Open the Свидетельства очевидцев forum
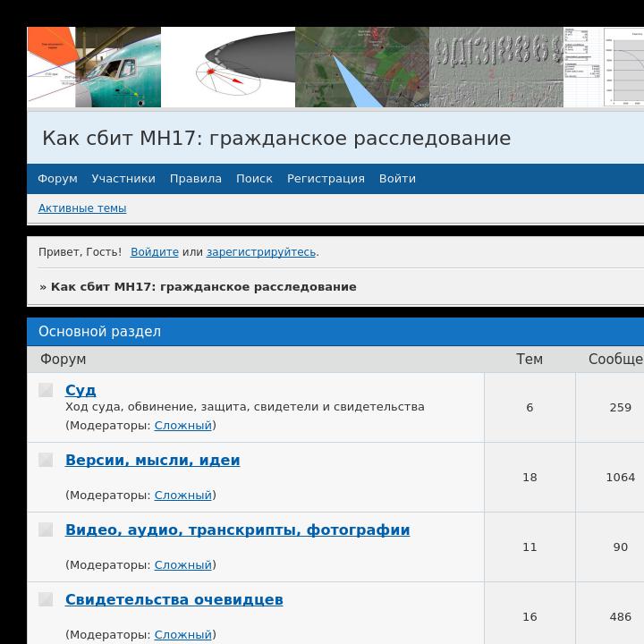644x644 pixels. click(174, 599)
